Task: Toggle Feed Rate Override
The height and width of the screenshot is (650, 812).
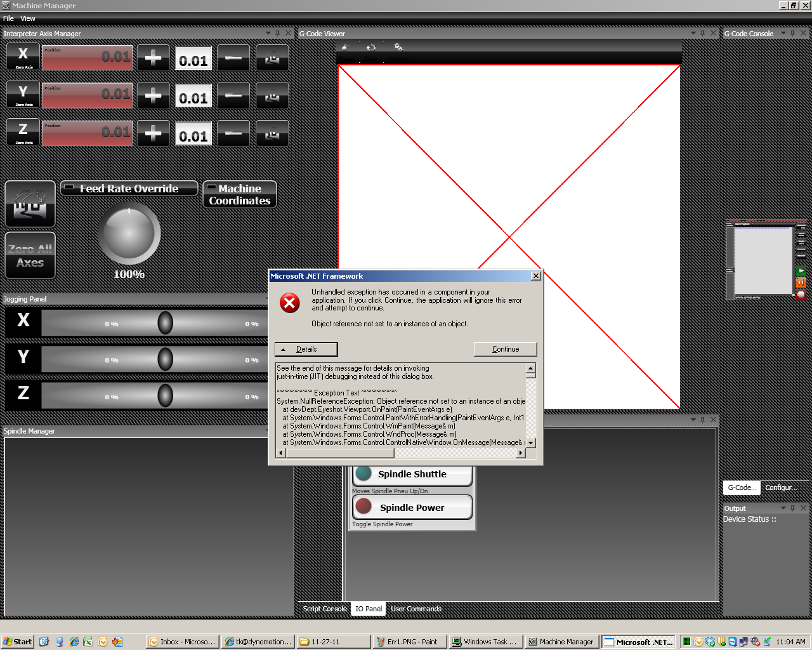Action: click(x=129, y=189)
